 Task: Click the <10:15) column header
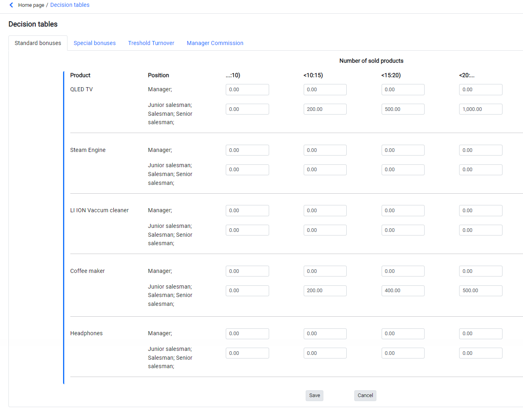313,75
